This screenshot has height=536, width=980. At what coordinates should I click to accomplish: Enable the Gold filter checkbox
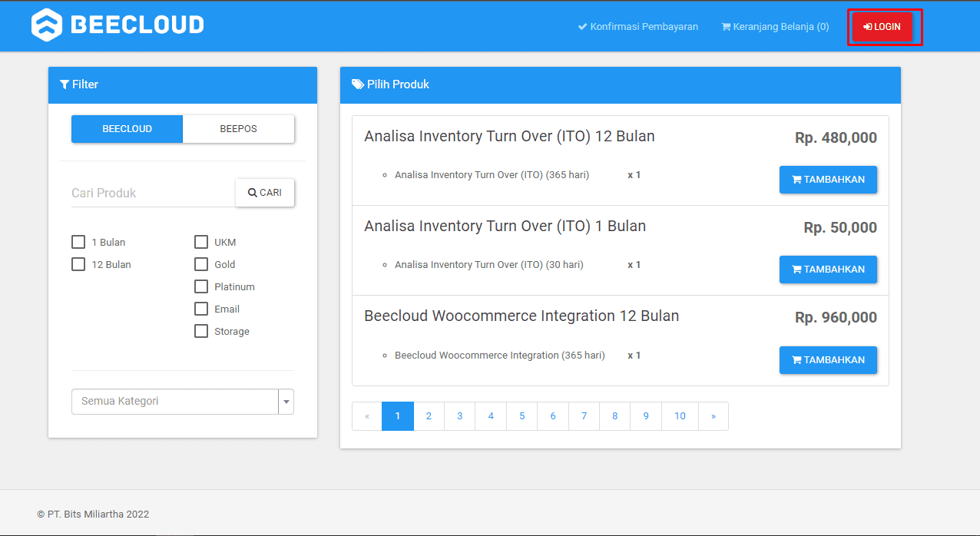tap(201, 264)
